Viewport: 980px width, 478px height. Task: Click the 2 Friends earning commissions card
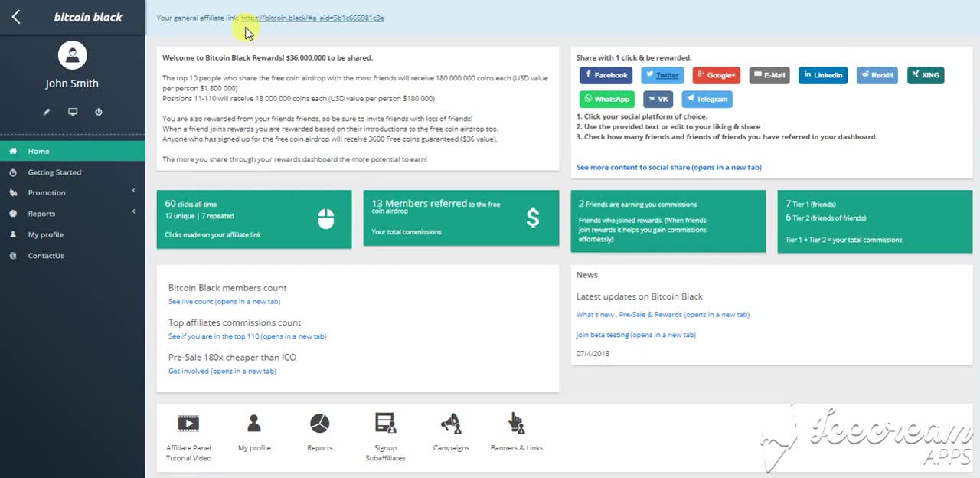click(x=668, y=221)
